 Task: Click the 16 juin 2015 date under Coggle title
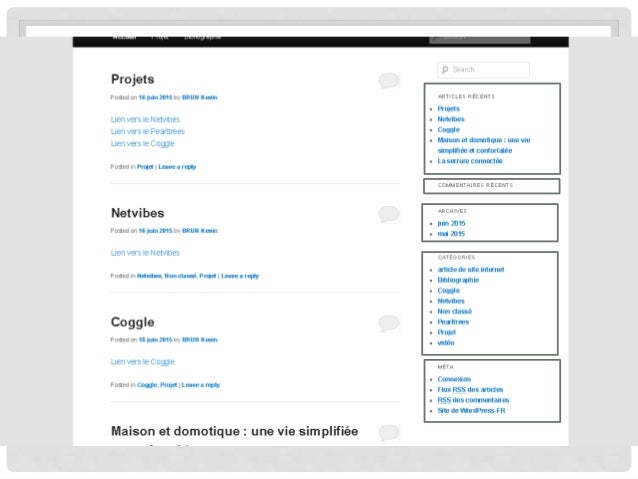(155, 340)
